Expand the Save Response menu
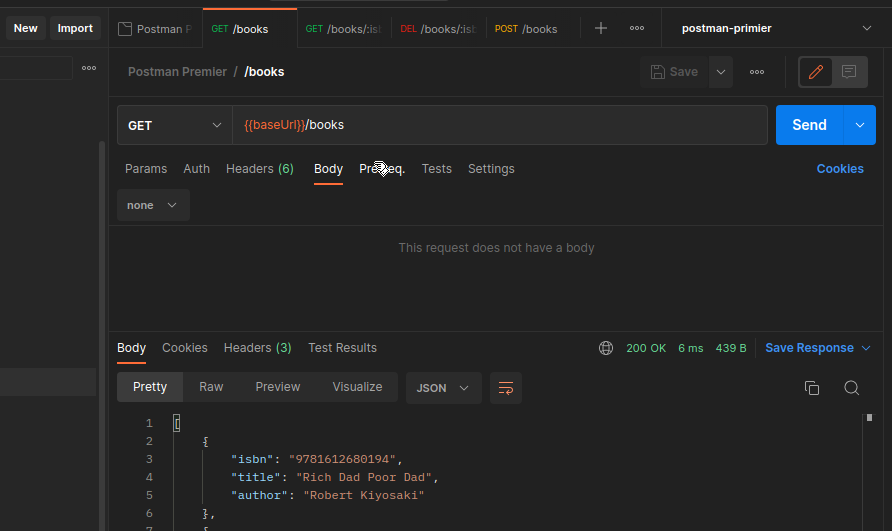 (817, 348)
